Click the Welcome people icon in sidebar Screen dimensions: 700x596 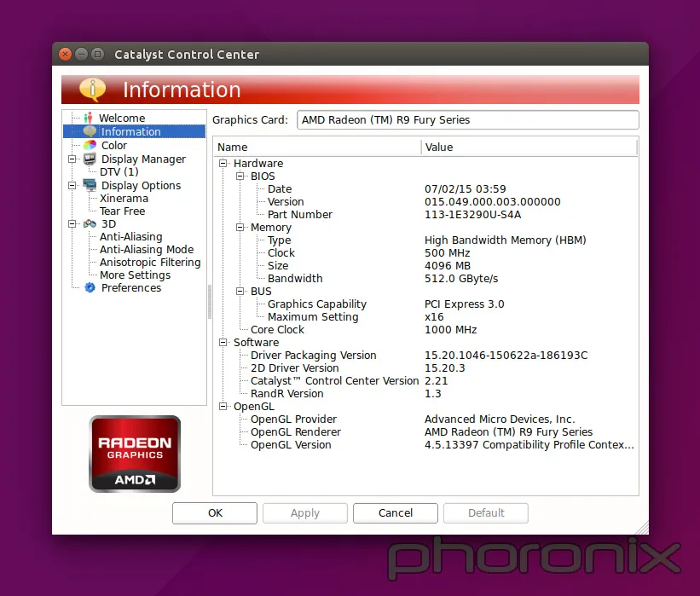pyautogui.click(x=89, y=118)
